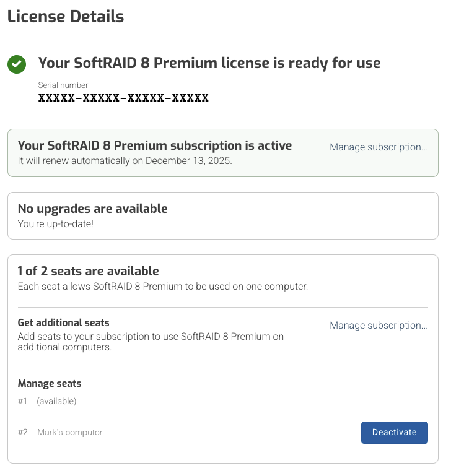451x476 pixels.
Task: Select the masked serial number text
Action: (123, 98)
